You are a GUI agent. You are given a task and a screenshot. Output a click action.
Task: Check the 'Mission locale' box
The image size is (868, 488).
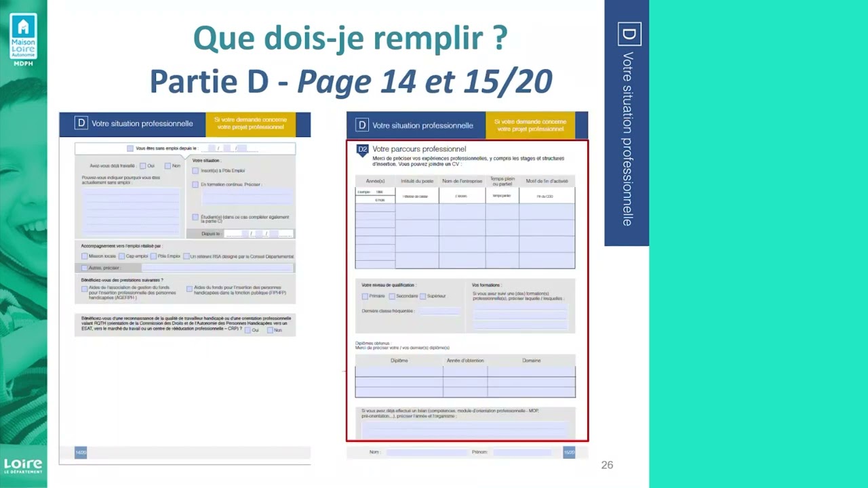85,256
